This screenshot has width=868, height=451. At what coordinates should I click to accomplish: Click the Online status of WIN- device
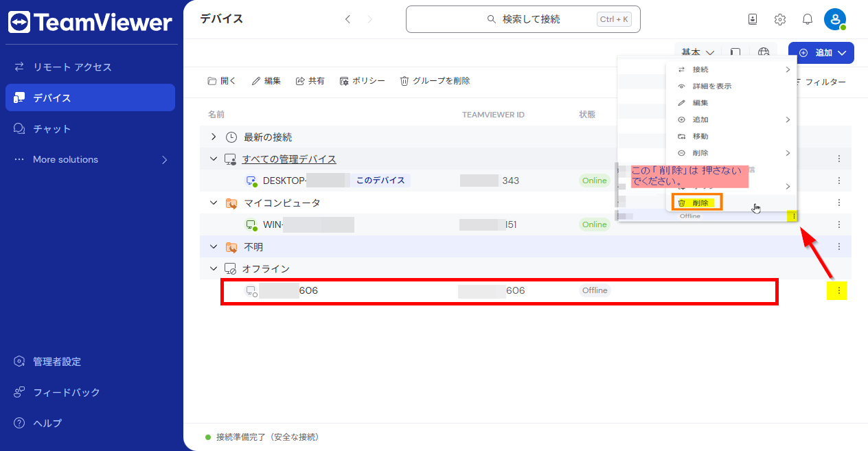coord(595,224)
